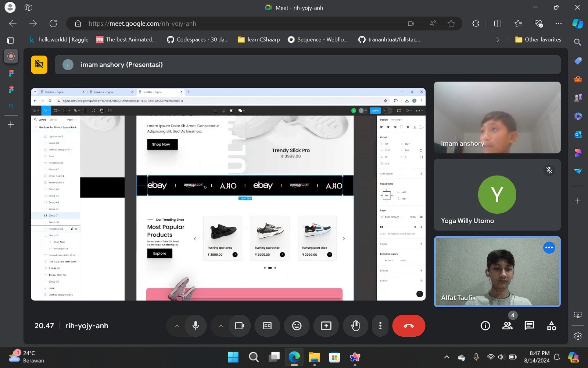
Task: Select the Yoga Willy Utomo tile
Action: (497, 195)
